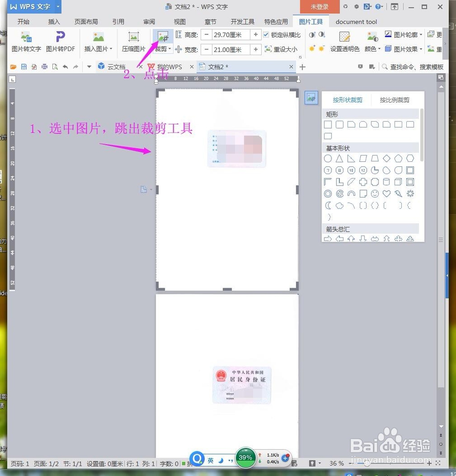Activate the 裁剪 crop tool icon
The image size is (456, 476).
point(162,35)
